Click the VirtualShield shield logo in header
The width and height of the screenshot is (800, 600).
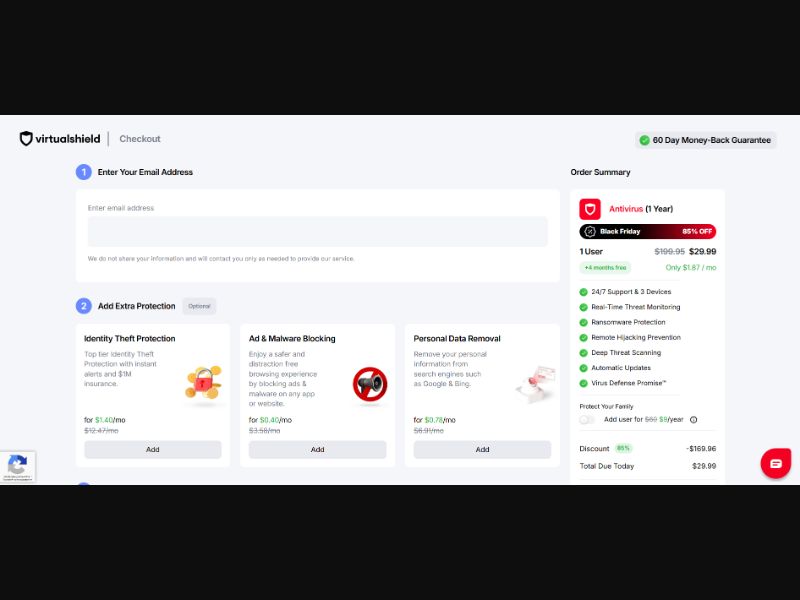click(24, 139)
